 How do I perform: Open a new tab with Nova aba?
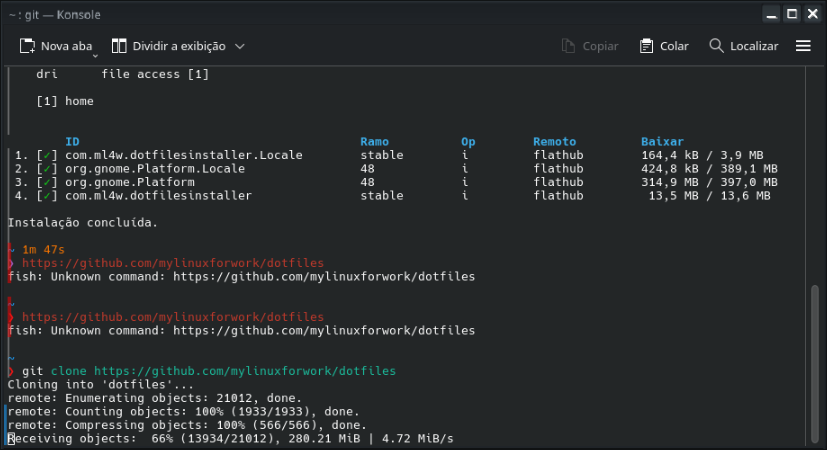(57, 46)
